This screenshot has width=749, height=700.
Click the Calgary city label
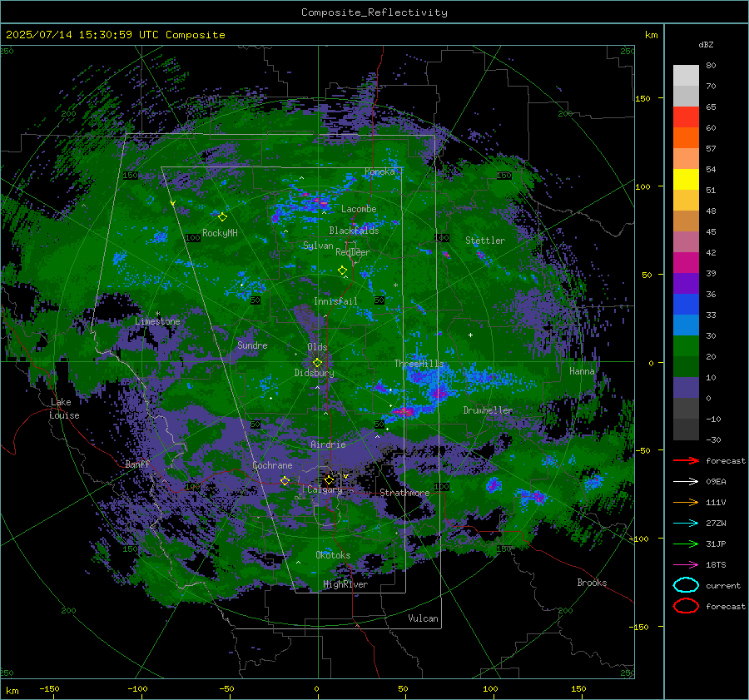pyautogui.click(x=325, y=489)
